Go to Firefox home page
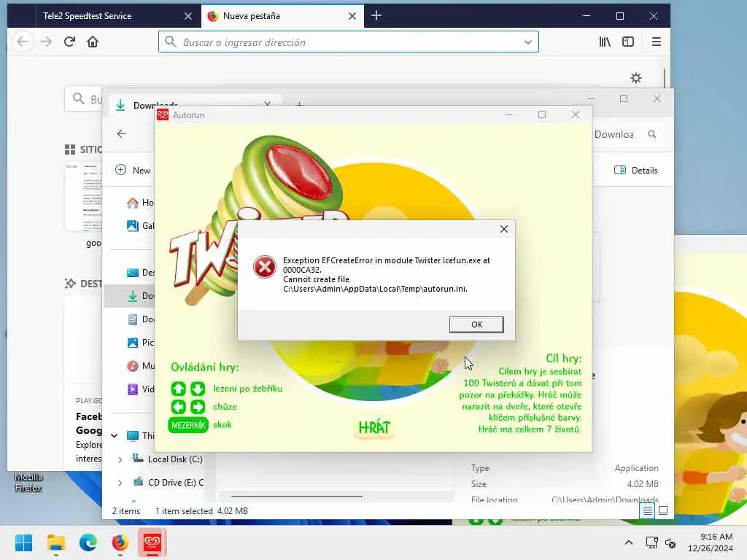The image size is (747, 560). click(93, 42)
